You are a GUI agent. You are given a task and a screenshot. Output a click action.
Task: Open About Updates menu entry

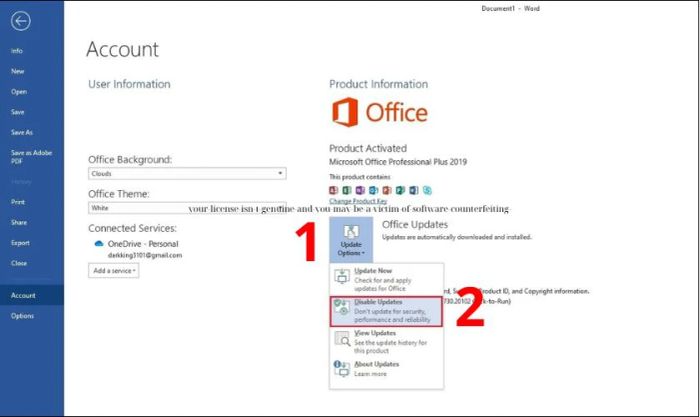click(x=387, y=369)
